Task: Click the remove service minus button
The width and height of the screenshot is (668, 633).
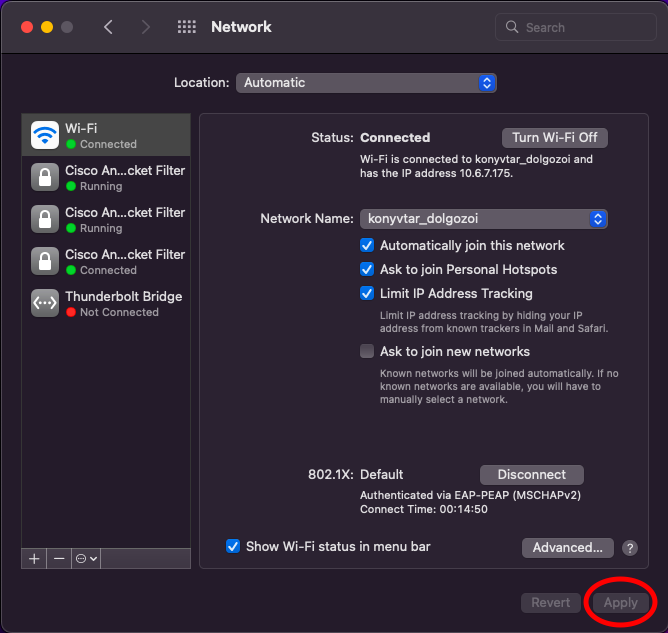Action: pos(59,558)
